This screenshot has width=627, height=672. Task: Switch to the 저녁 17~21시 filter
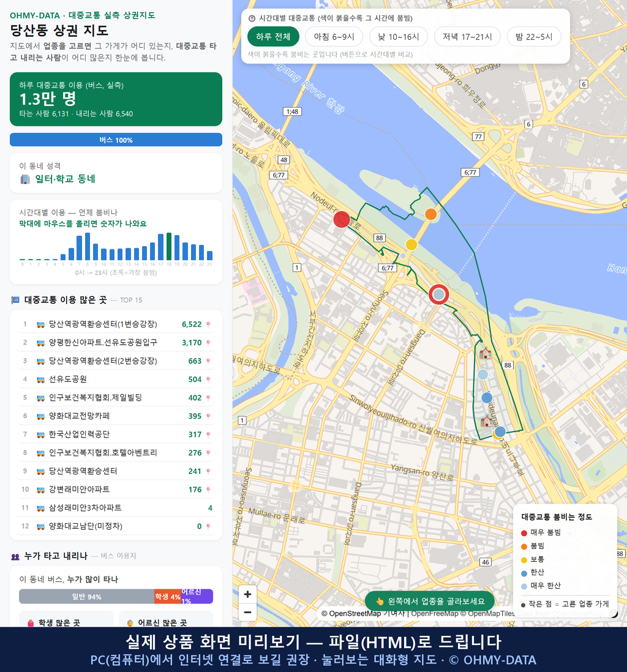[x=467, y=37]
